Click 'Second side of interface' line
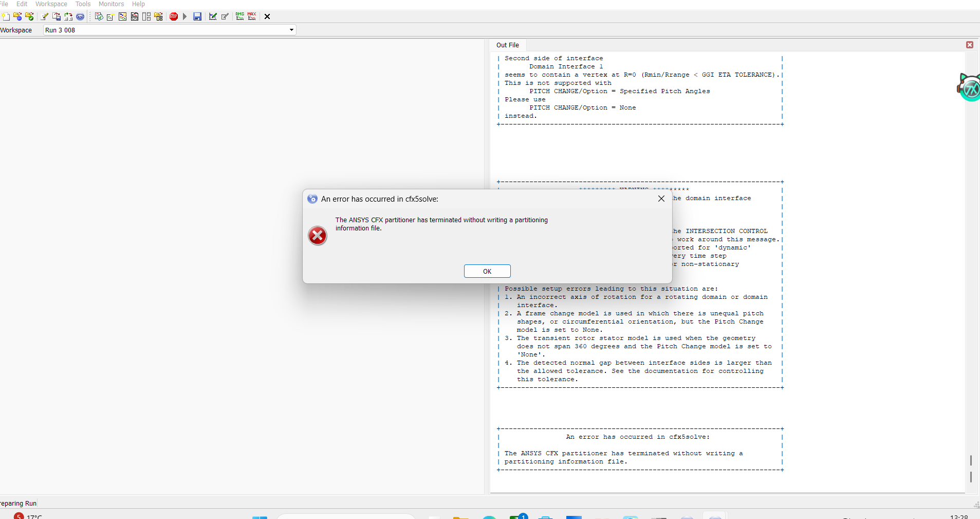This screenshot has width=980, height=519. (x=553, y=58)
